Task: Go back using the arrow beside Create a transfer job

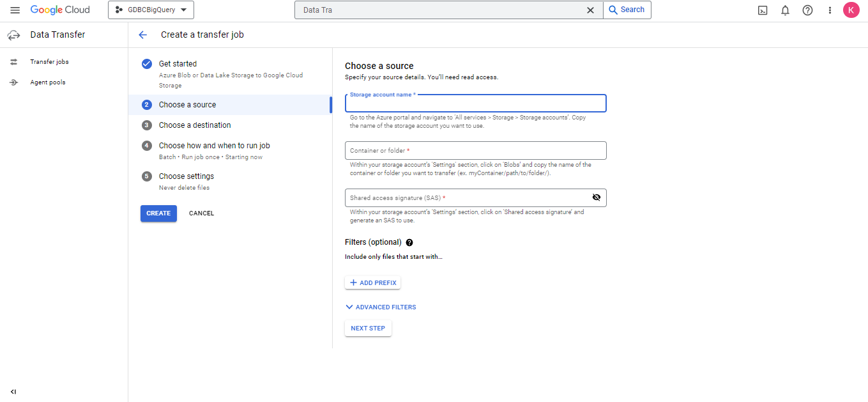Action: [143, 35]
